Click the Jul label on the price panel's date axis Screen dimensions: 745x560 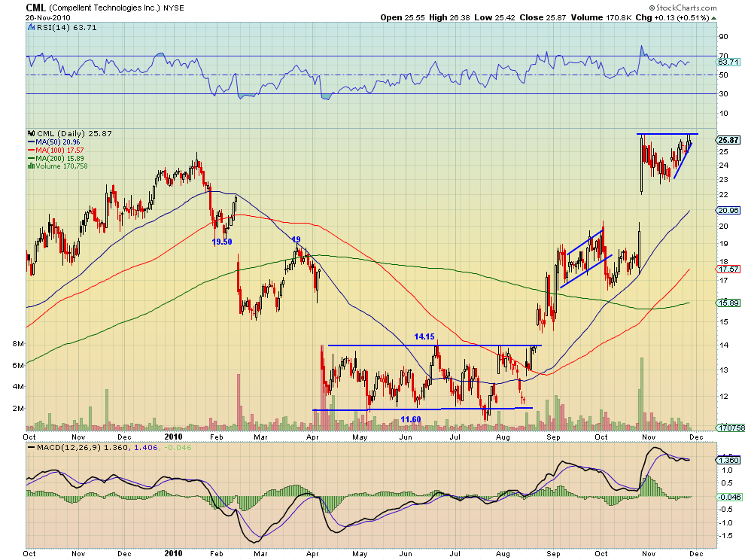click(455, 437)
